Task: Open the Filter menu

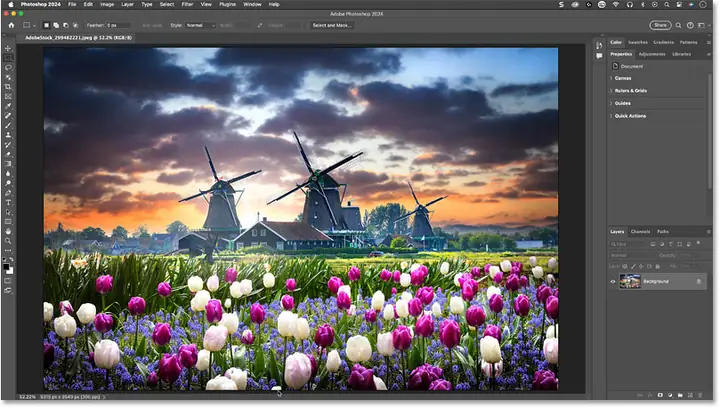Action: [x=187, y=4]
